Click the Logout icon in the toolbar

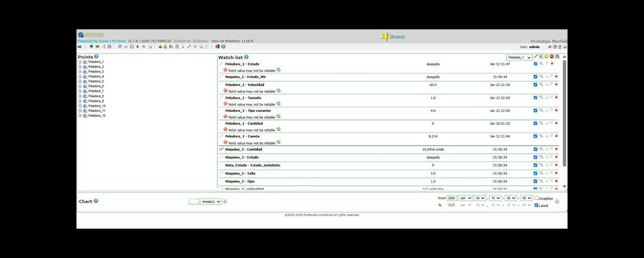point(217,46)
